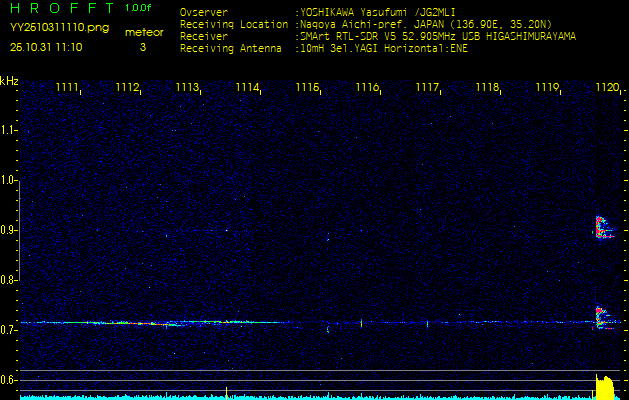Click the kHz axis unit label
The width and height of the screenshot is (629, 400).
coord(9,81)
